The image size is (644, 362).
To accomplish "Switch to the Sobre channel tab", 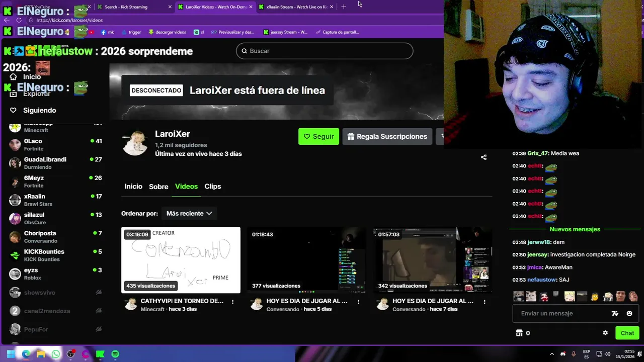I will pyautogui.click(x=158, y=187).
